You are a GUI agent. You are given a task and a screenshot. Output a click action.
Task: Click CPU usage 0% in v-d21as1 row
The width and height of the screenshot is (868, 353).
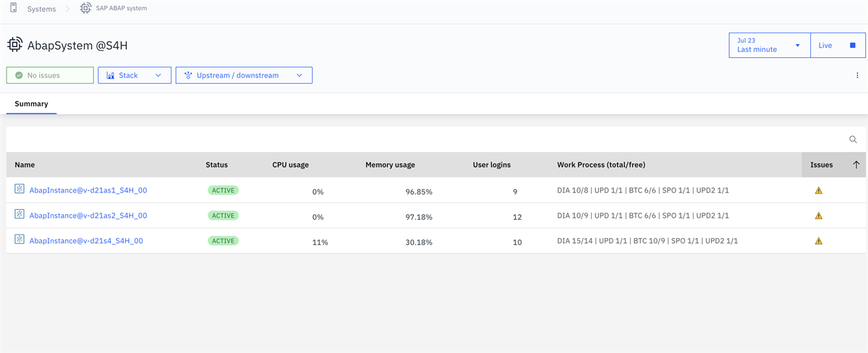(318, 192)
